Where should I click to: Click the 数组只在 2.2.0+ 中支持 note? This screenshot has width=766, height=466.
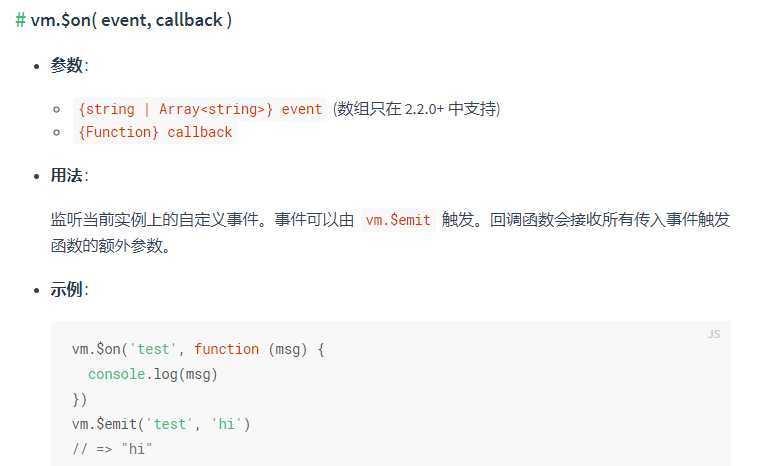[416, 109]
